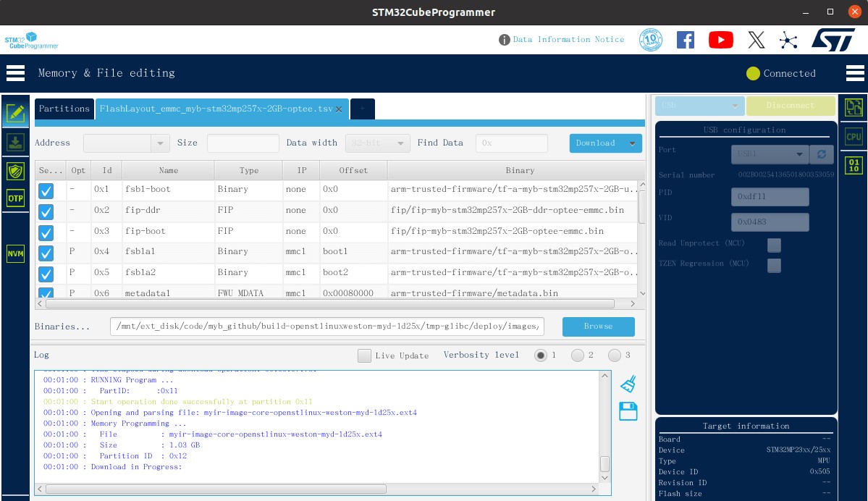The height and width of the screenshot is (501, 868).
Task: Expand the Download button arrow
Action: tap(632, 143)
